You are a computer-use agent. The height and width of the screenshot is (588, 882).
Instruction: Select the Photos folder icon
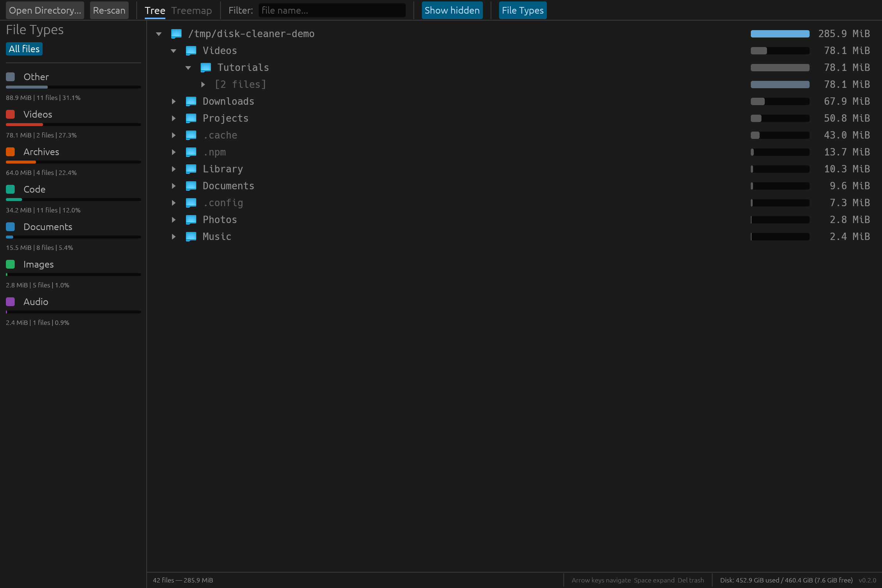point(191,219)
